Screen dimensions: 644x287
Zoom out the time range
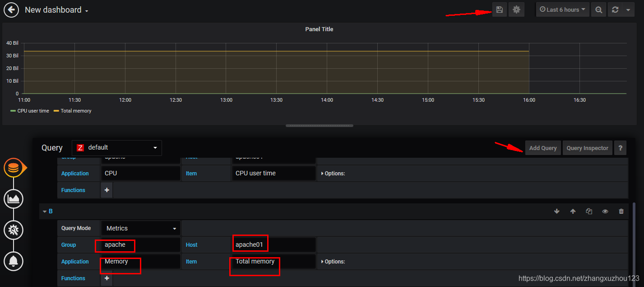coord(598,9)
